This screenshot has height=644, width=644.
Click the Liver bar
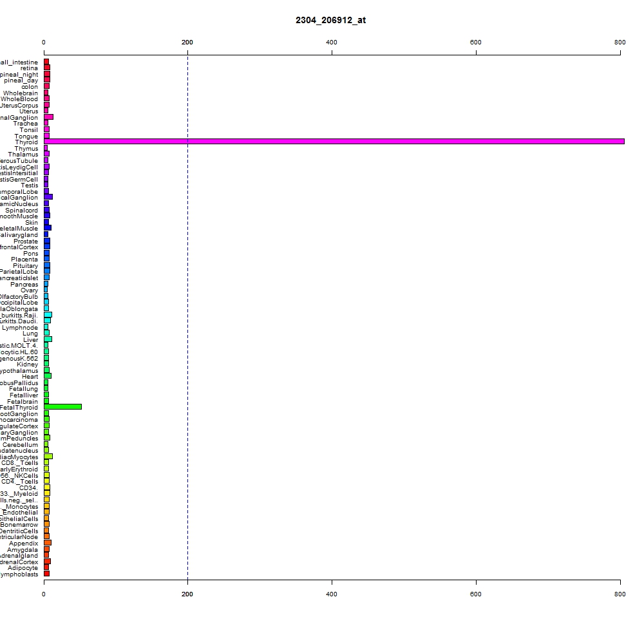point(48,339)
